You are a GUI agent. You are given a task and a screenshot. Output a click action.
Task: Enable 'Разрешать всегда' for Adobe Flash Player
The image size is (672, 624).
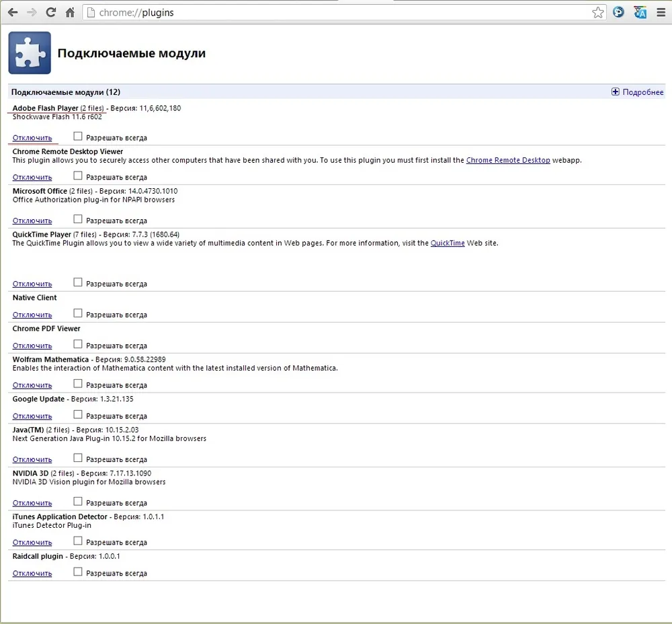(x=78, y=136)
